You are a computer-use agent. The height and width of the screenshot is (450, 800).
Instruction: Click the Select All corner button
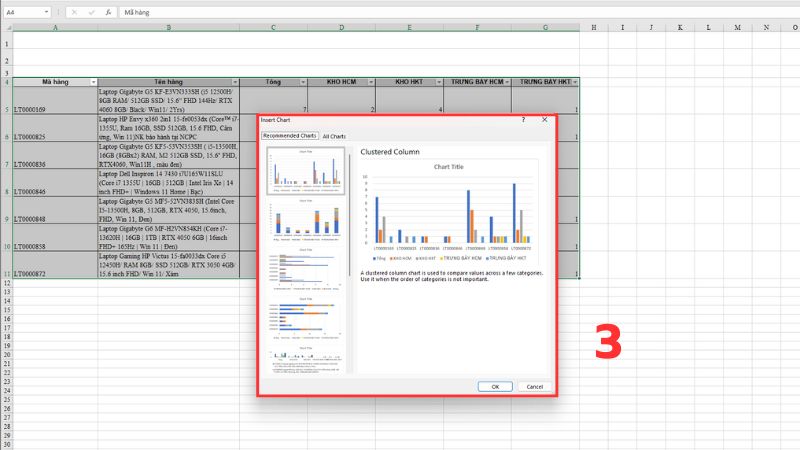(x=7, y=27)
